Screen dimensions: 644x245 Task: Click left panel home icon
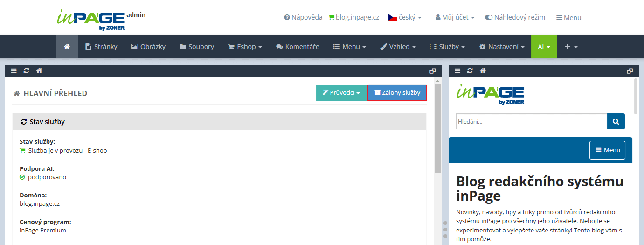click(39, 70)
